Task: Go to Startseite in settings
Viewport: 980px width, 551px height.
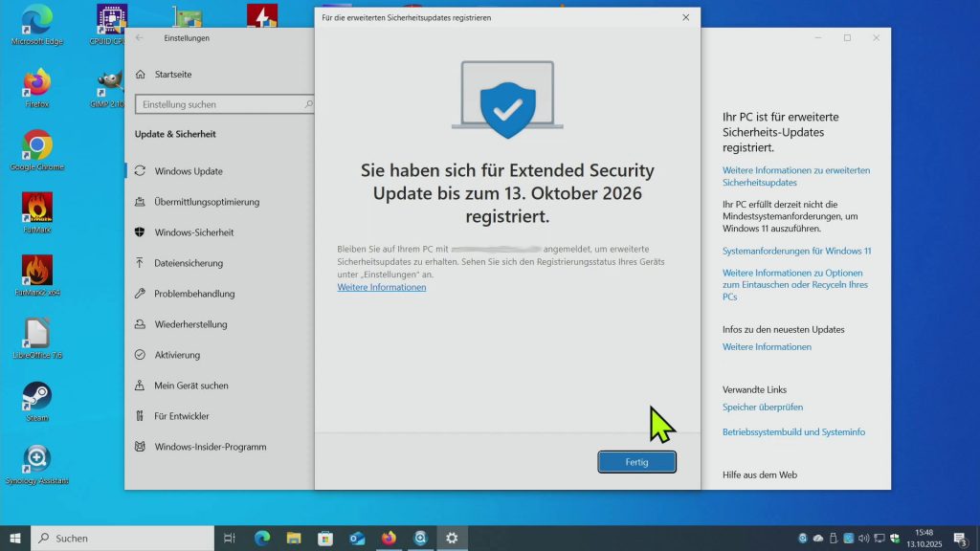Action: pos(172,74)
